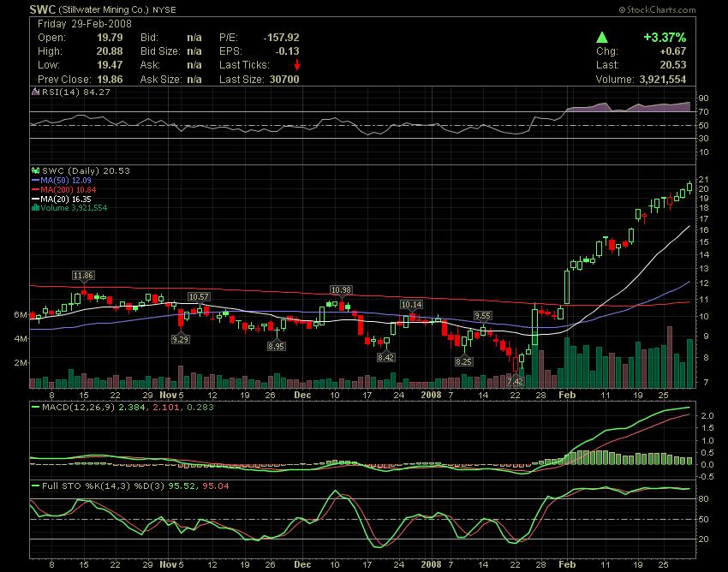This screenshot has width=728, height=572.
Task: Click the 'MA(20) 16.35' legend text
Action: (x=66, y=199)
